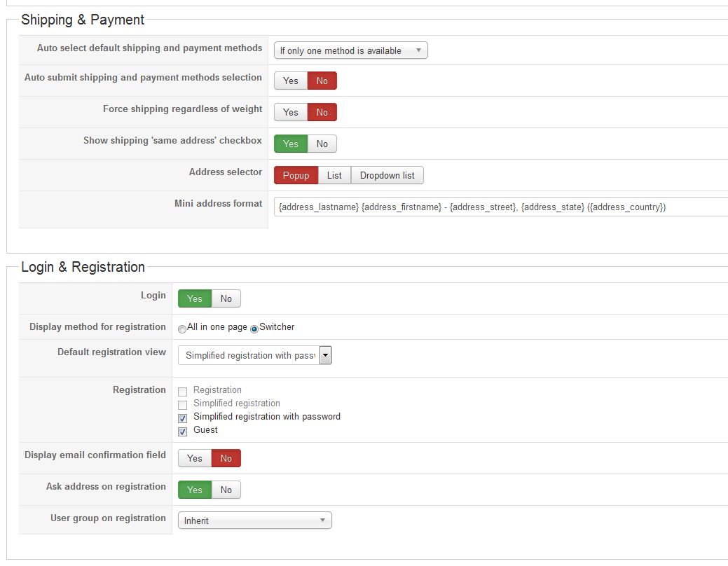
Task: Select the 'All in one page' radio button
Action: [182, 329]
